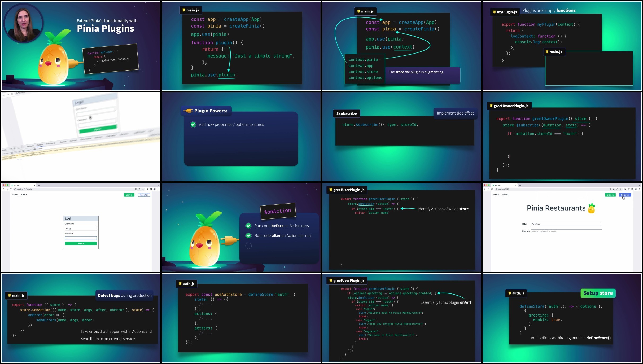Go back in the Pinia Restaurants browser
The image size is (643, 364).
click(485, 189)
